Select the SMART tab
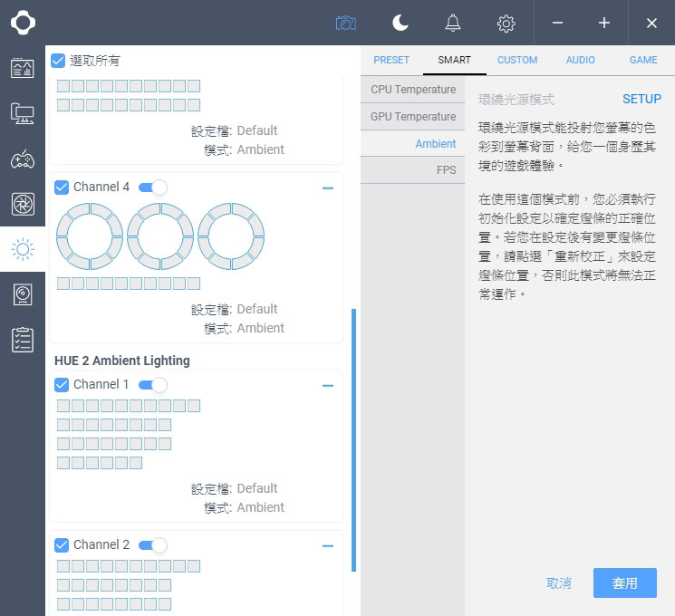 pyautogui.click(x=454, y=60)
